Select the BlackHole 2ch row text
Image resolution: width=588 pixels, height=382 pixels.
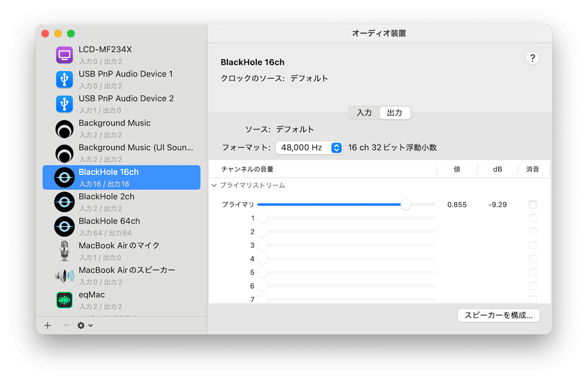tap(107, 197)
